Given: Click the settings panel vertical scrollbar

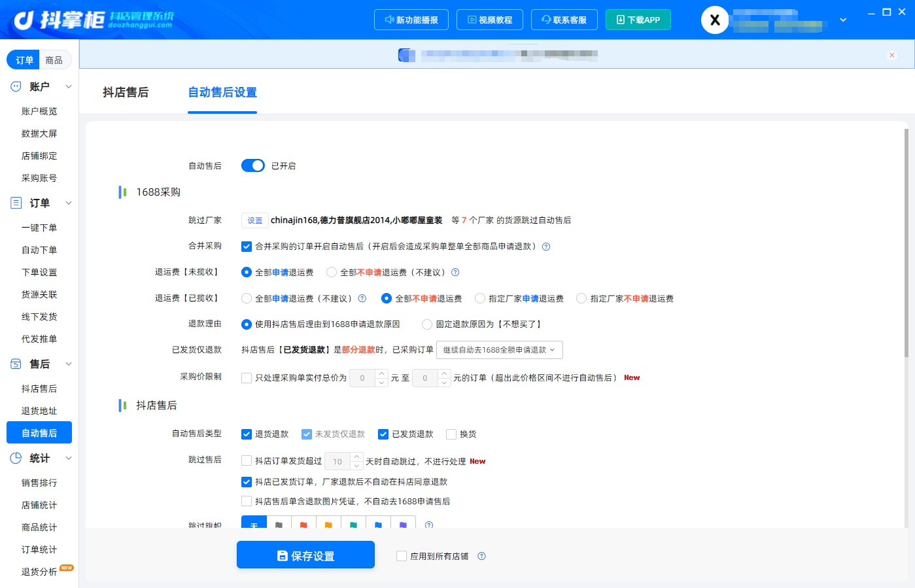Looking at the screenshot, I should [x=906, y=243].
